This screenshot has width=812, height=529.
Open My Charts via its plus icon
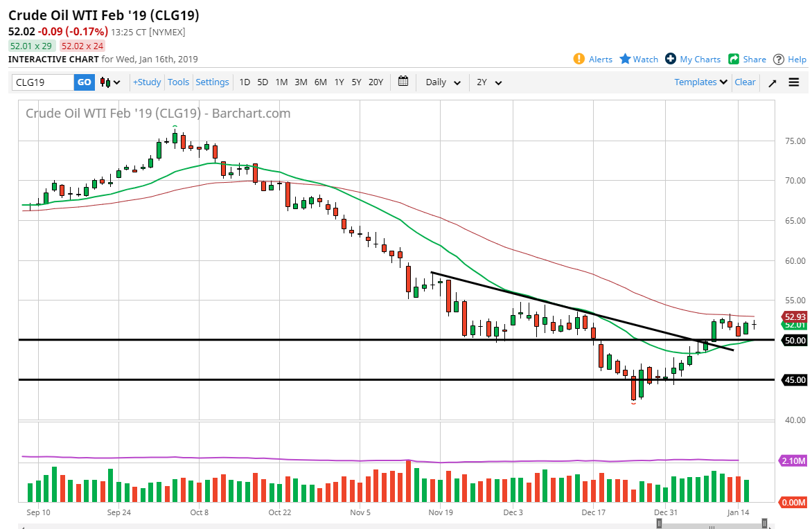tap(669, 59)
